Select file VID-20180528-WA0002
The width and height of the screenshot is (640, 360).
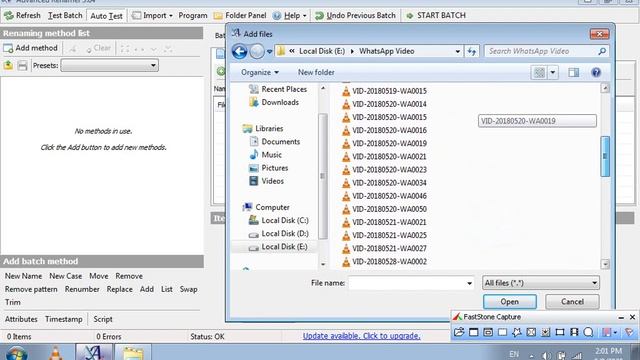tap(384, 262)
